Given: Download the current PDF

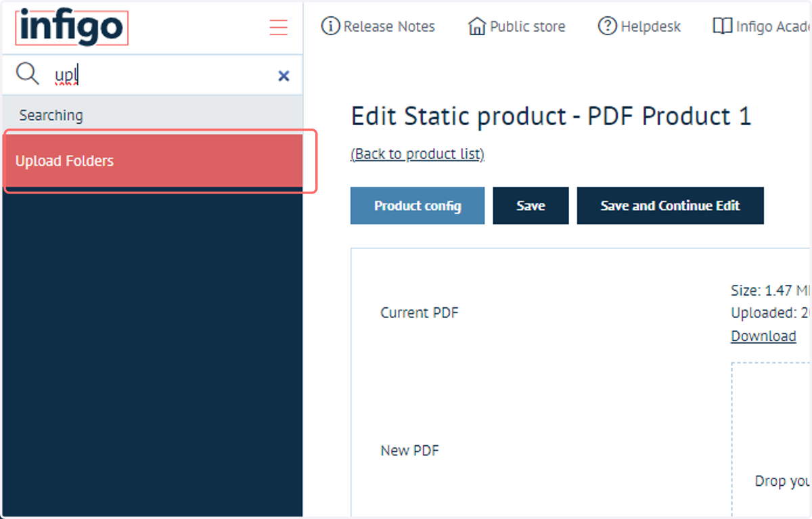Looking at the screenshot, I should pos(763,336).
